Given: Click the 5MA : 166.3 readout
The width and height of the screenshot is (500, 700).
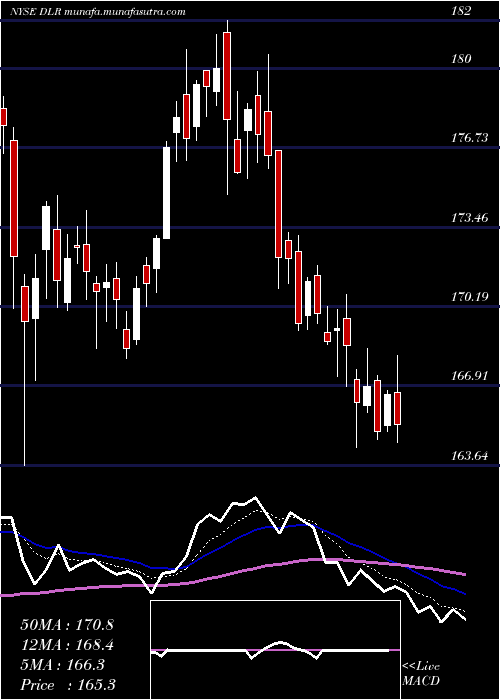Looking at the screenshot, I should pos(62,665).
